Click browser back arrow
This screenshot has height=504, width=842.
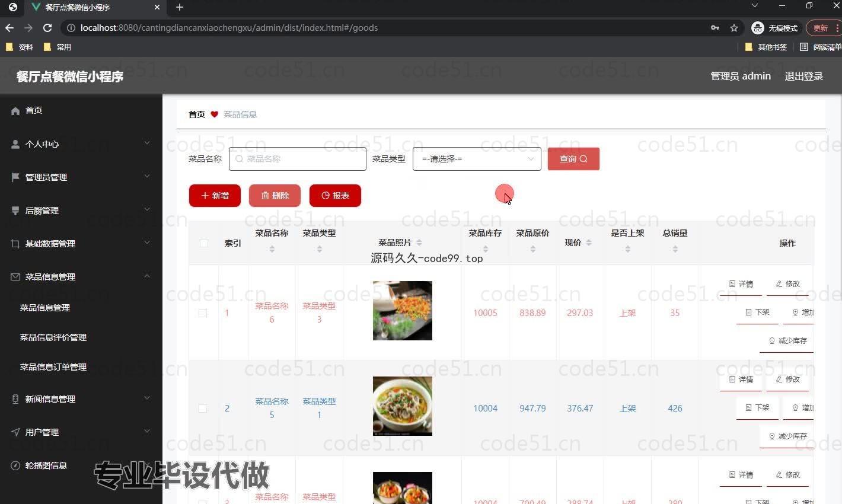pos(9,28)
